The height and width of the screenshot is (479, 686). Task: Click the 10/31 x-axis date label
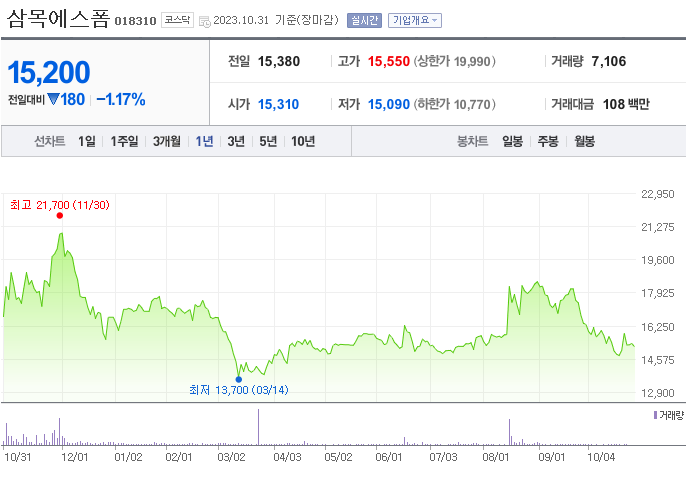(18, 457)
